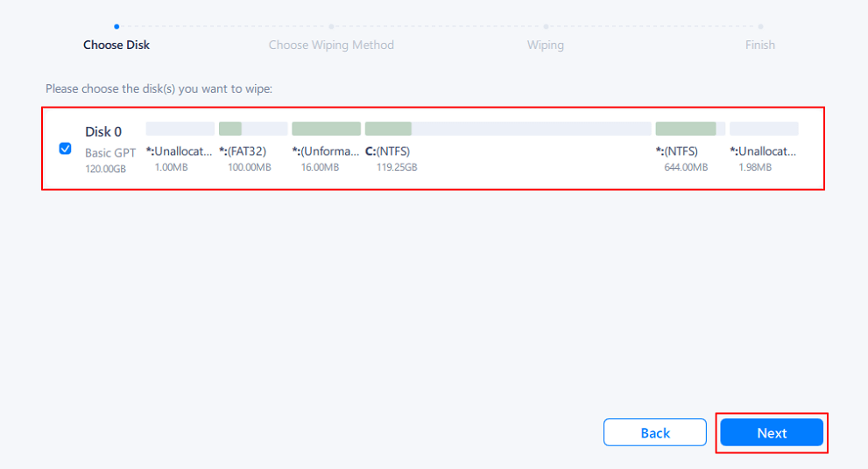Click the Back button
This screenshot has height=469, width=868.
[x=655, y=432]
